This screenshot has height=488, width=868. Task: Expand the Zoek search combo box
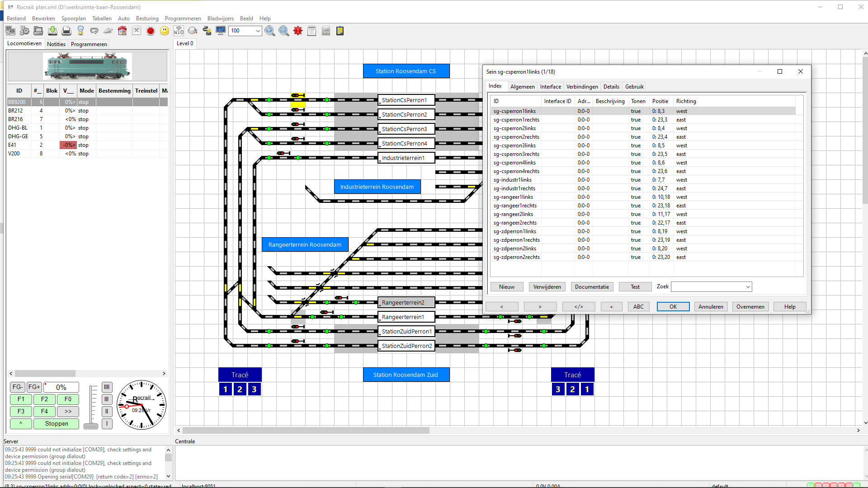(748, 287)
